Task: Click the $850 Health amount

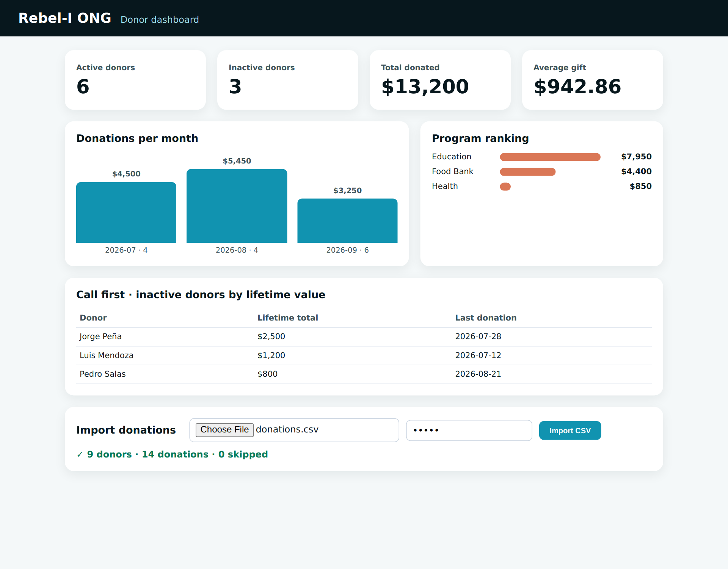Action: pyautogui.click(x=640, y=186)
